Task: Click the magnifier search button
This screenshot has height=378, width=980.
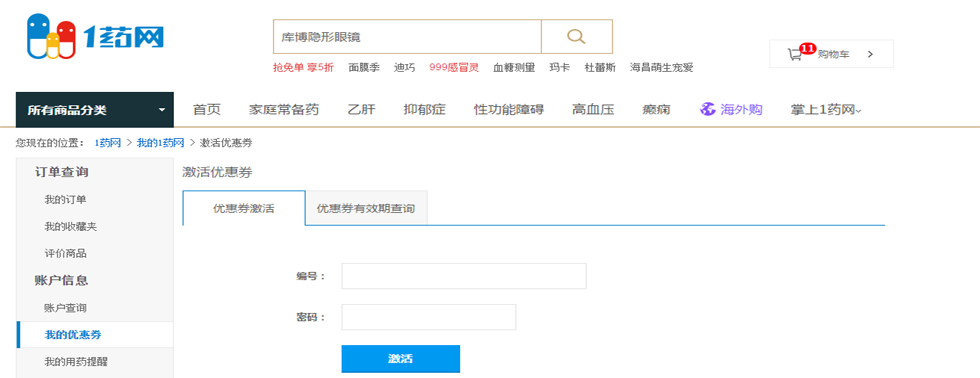Action: [576, 36]
